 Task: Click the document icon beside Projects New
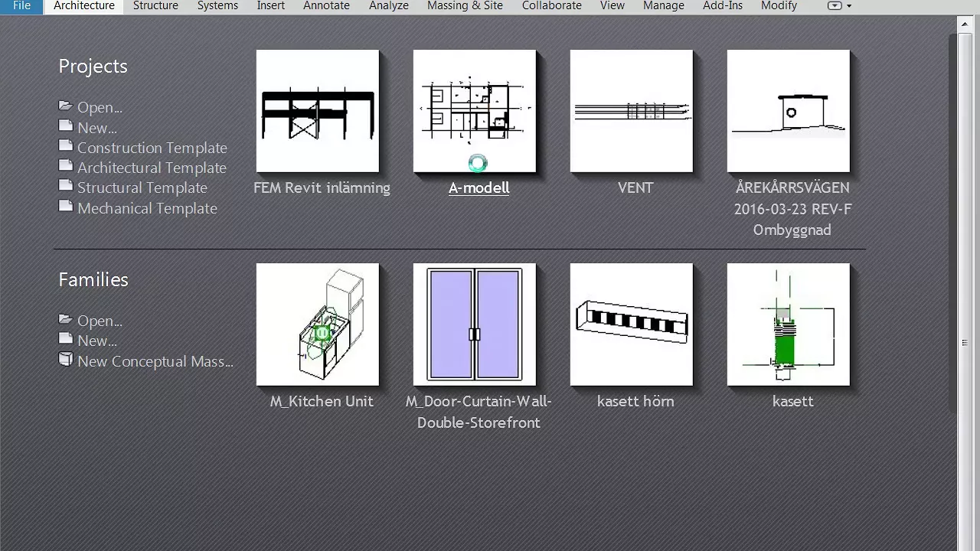pos(66,126)
